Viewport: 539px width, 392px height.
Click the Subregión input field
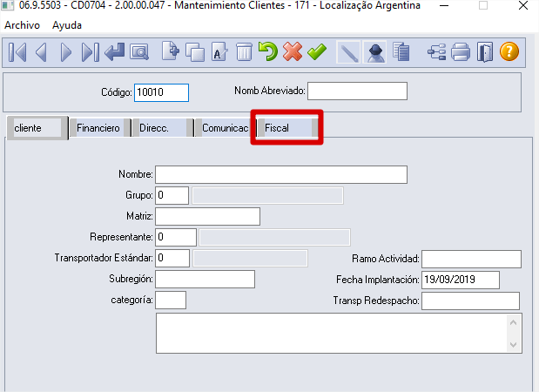point(205,280)
